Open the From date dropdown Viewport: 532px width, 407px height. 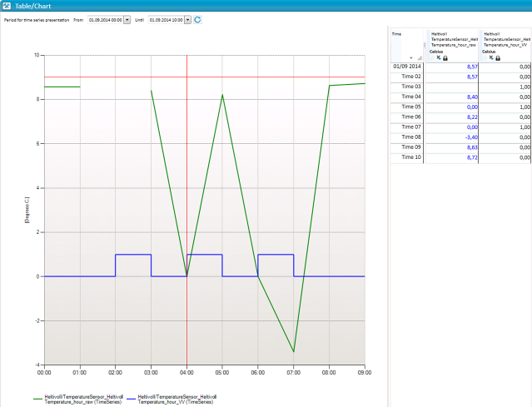127,19
